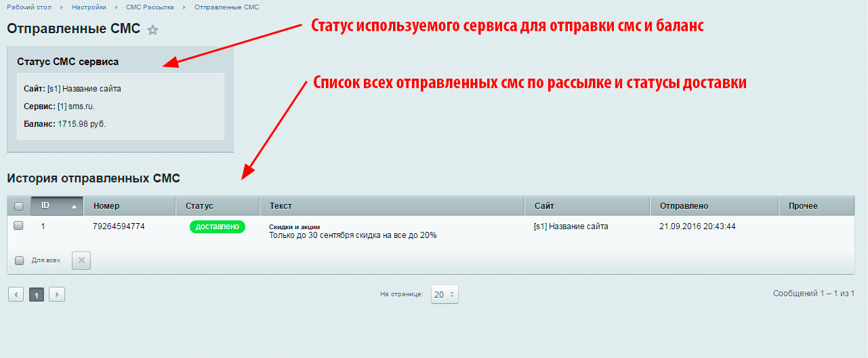
Task: Sort by 'Статус' column header
Action: tap(199, 206)
